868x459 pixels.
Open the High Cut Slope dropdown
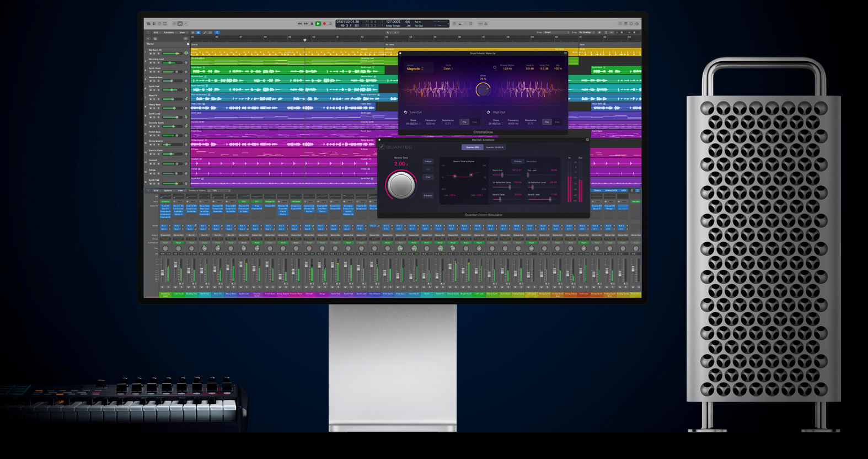coord(496,124)
